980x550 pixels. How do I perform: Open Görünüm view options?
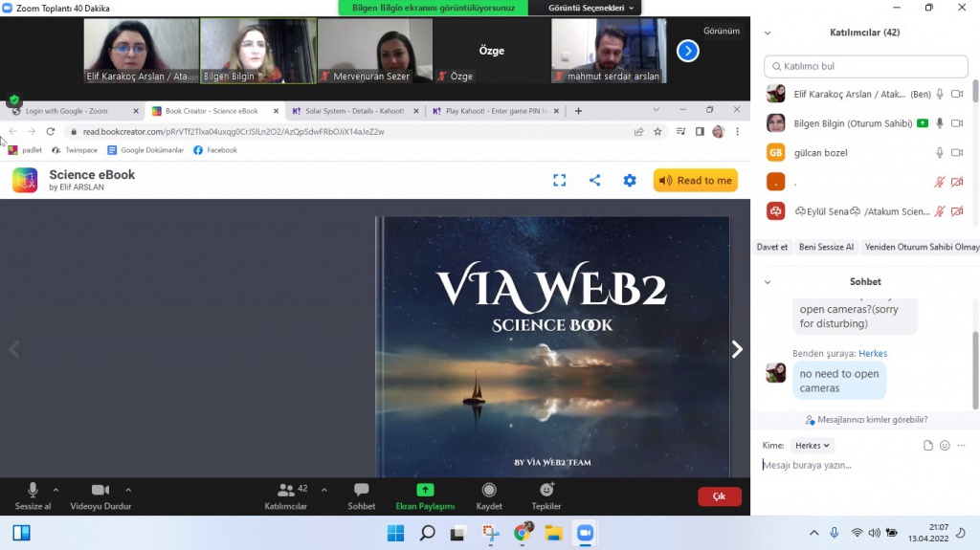(722, 31)
